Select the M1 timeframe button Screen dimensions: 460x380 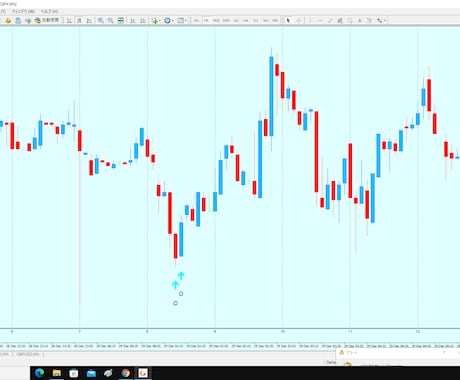196,21
